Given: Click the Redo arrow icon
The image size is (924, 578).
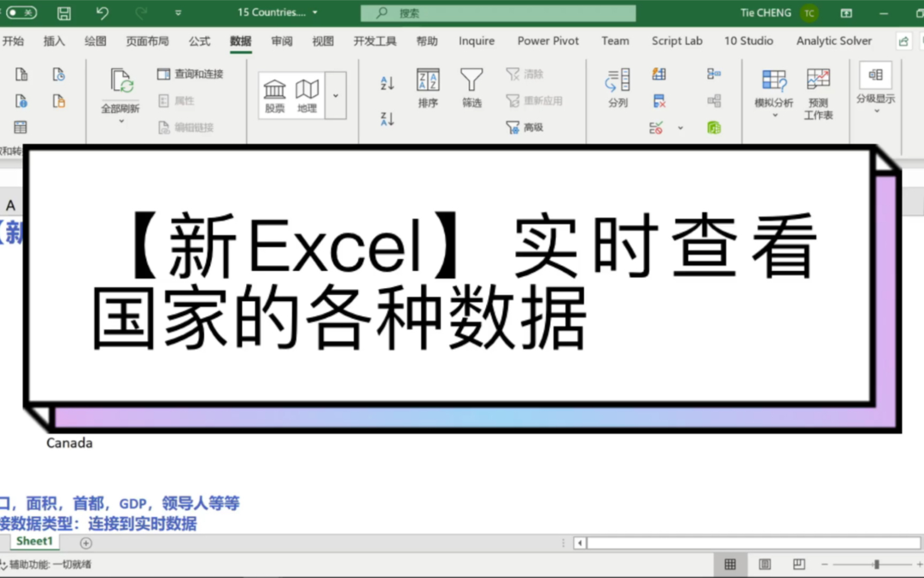Looking at the screenshot, I should [141, 12].
